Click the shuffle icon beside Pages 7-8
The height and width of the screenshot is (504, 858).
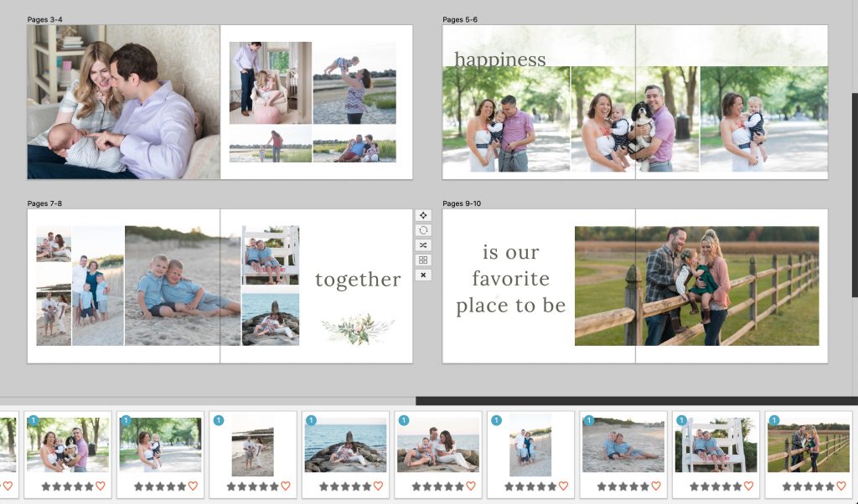(423, 245)
